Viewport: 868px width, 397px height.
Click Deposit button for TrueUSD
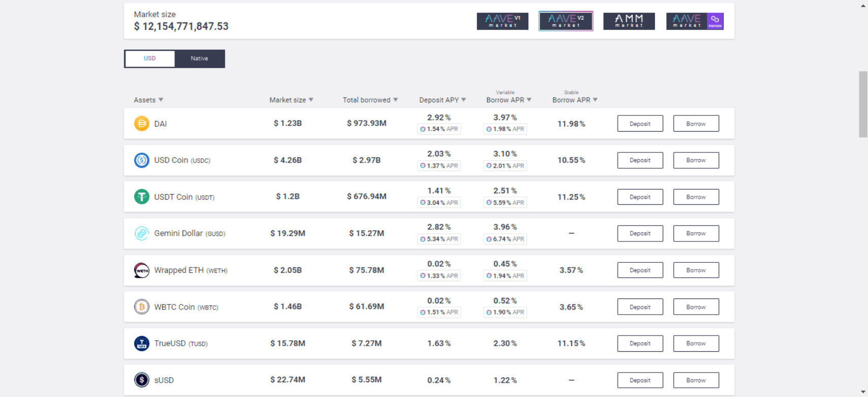tap(640, 343)
